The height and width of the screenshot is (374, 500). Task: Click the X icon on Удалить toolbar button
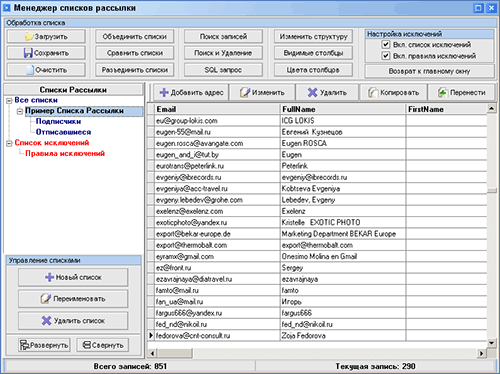click(x=312, y=92)
